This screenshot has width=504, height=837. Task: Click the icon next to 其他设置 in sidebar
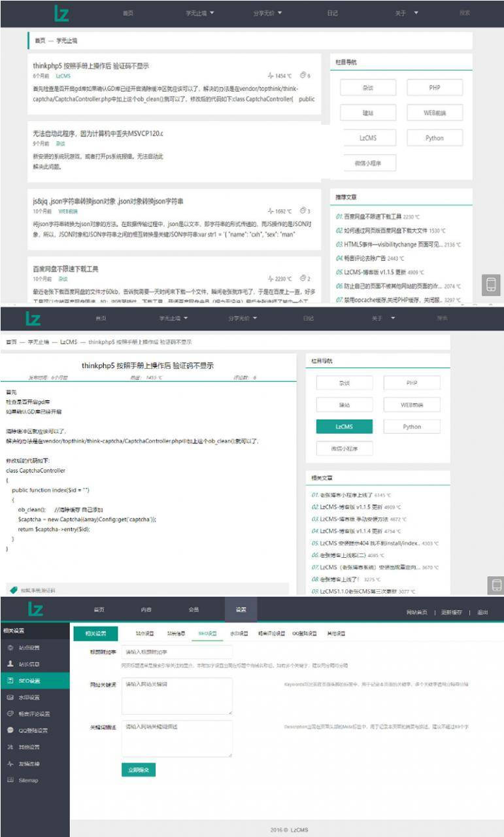coord(10,747)
